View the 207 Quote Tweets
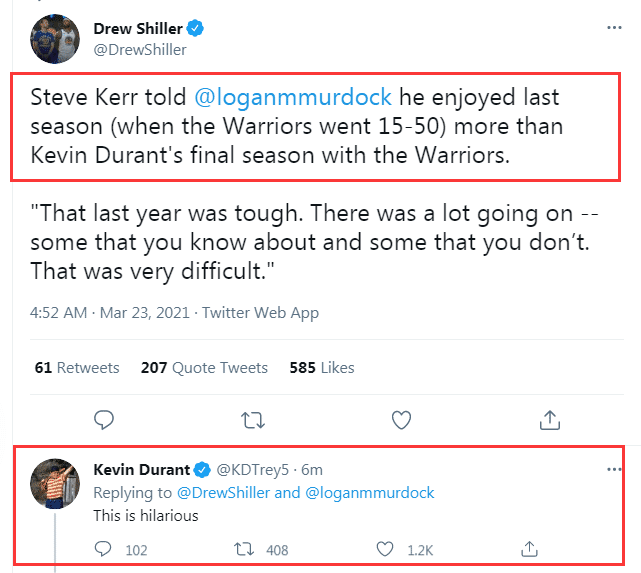Viewport: 641px width, 573px height. (x=204, y=367)
